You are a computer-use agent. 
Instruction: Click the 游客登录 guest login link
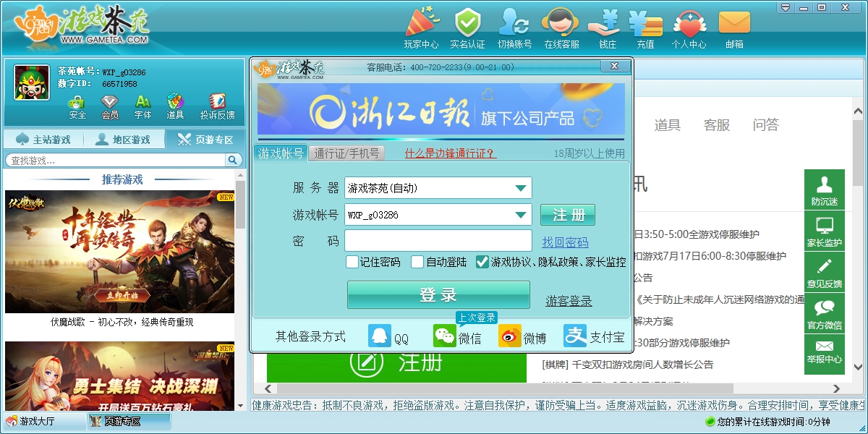(x=569, y=301)
